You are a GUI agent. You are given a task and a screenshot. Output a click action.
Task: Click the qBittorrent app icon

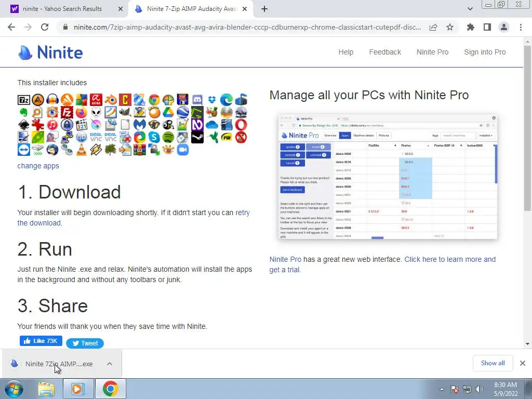coord(82,137)
